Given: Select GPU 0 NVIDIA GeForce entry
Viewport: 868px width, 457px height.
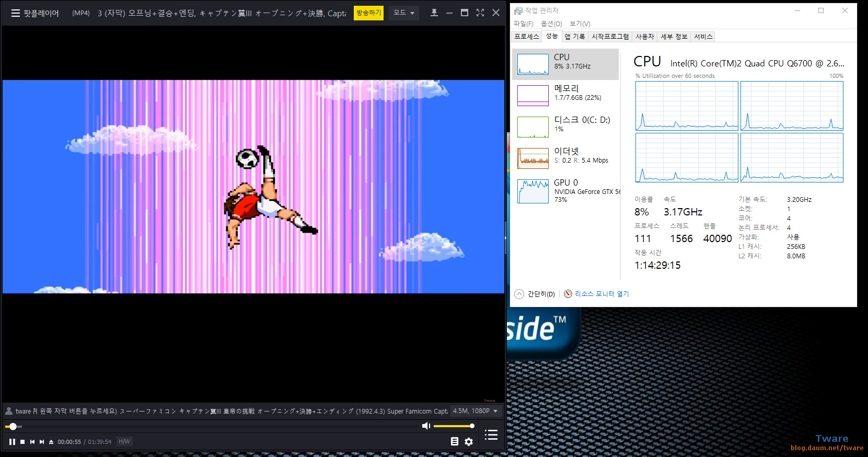Looking at the screenshot, I should pyautogui.click(x=565, y=191).
